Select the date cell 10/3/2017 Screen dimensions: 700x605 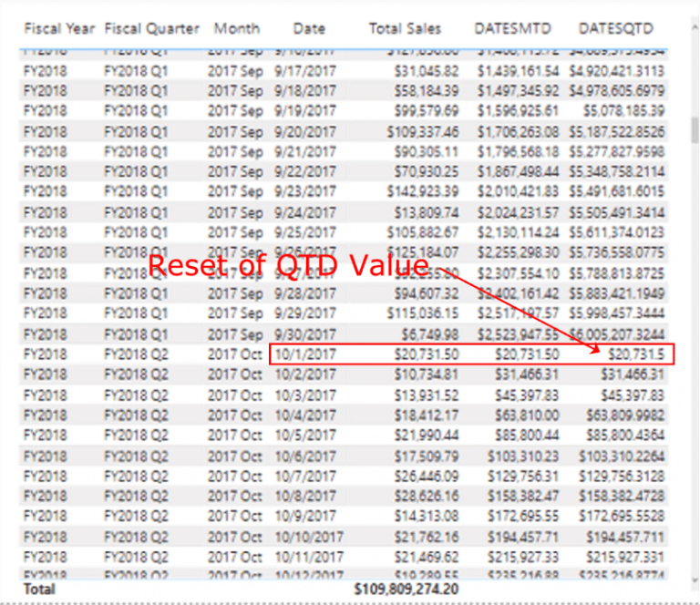pos(305,395)
